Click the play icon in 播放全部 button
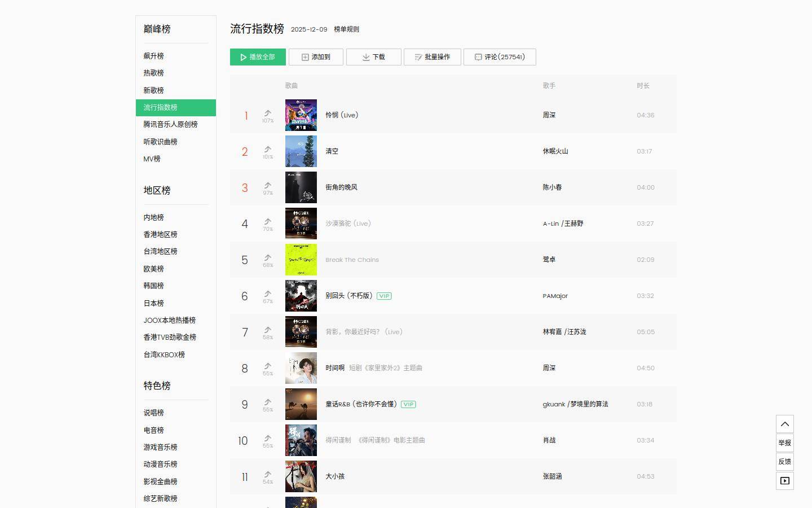 244,57
